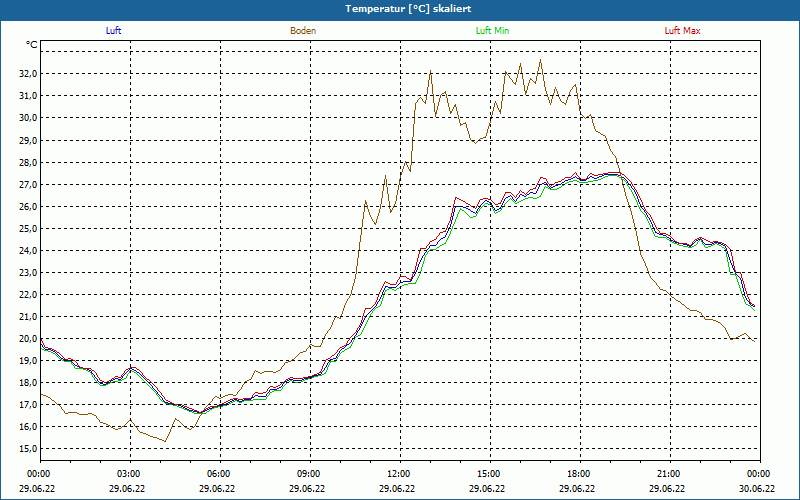Click the 20,0 y-axis value
The height and width of the screenshot is (500, 800).
point(28,338)
